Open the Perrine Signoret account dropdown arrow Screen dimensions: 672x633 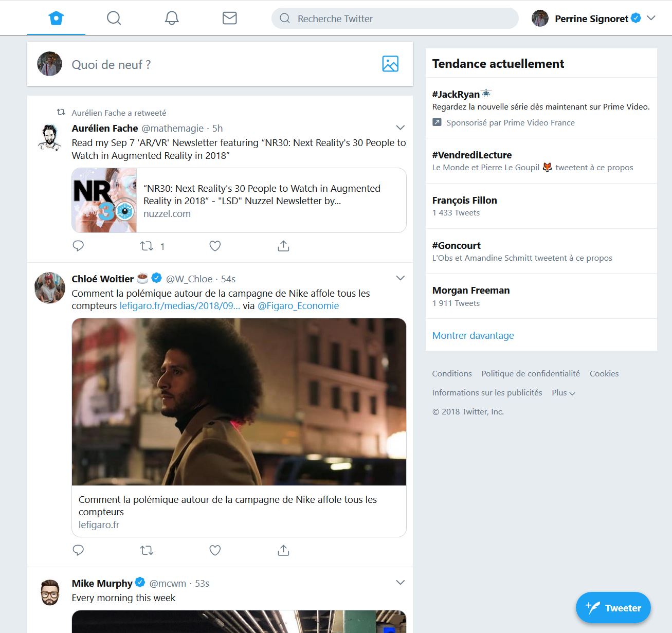[651, 18]
